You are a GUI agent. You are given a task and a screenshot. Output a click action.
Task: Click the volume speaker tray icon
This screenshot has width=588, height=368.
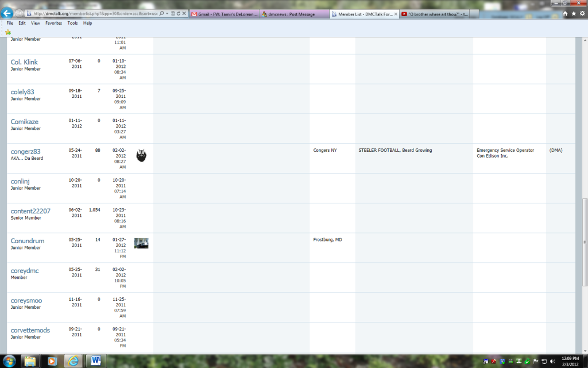552,362
